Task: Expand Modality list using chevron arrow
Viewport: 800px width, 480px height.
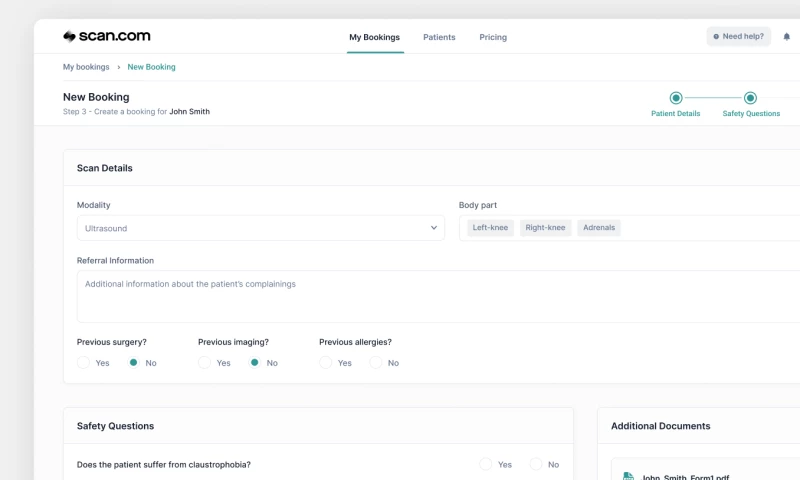Action: [434, 228]
